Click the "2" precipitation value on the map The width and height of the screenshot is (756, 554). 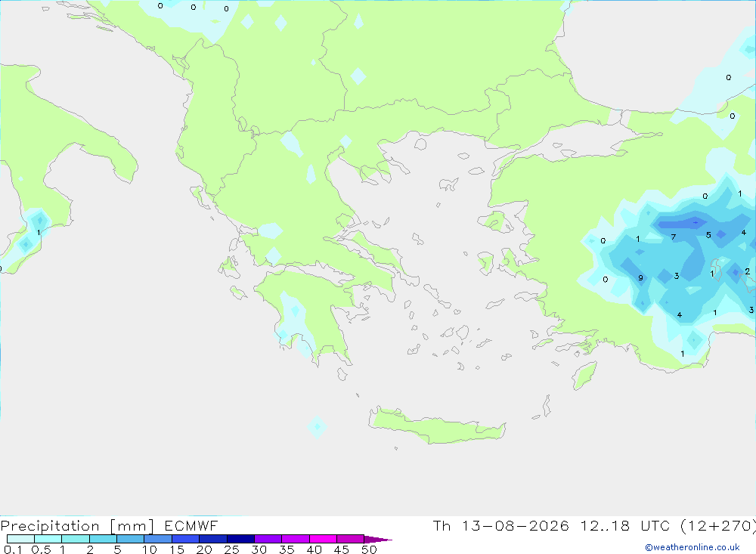click(x=748, y=271)
